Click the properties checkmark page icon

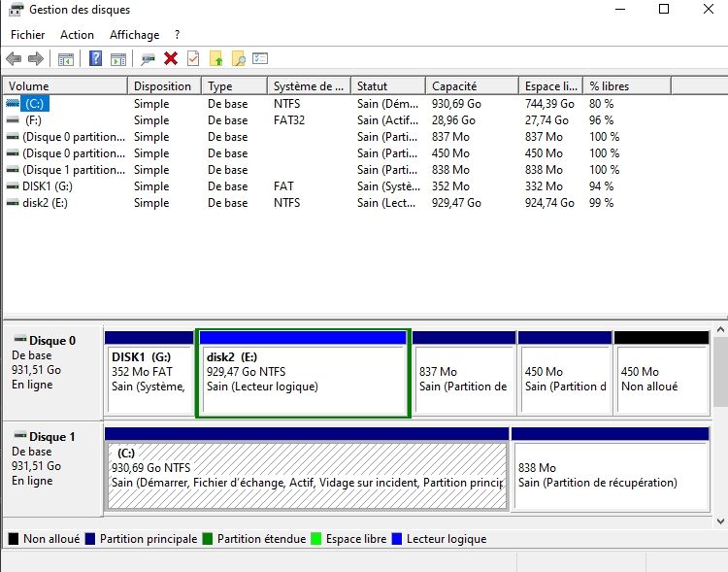(193, 58)
